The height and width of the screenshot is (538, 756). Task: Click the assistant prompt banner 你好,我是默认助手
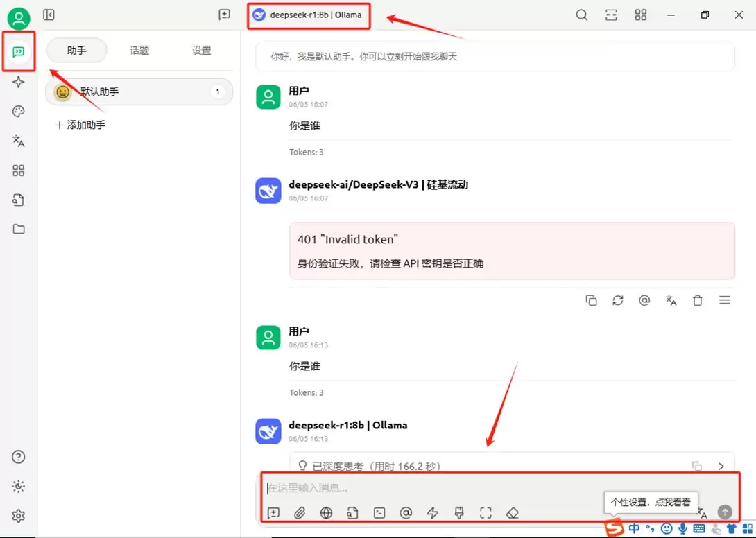tap(495, 56)
